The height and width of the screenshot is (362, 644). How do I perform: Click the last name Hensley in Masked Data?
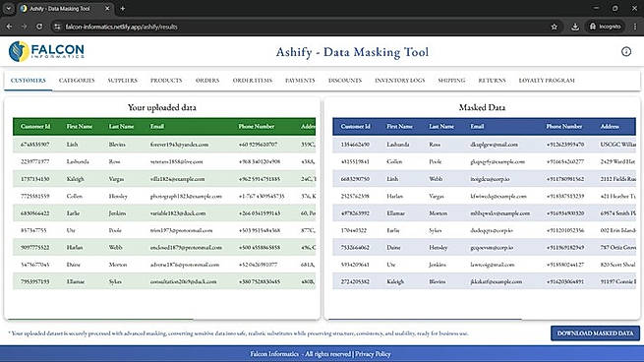439,247
